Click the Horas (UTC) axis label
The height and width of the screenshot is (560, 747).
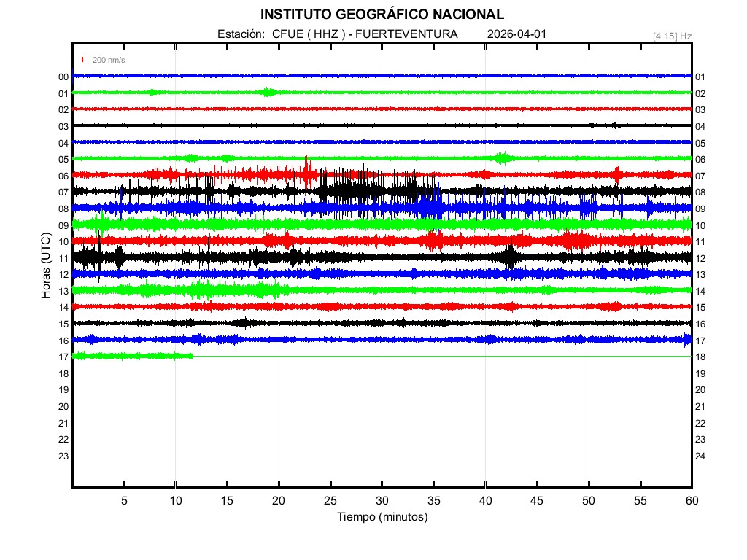[46, 267]
